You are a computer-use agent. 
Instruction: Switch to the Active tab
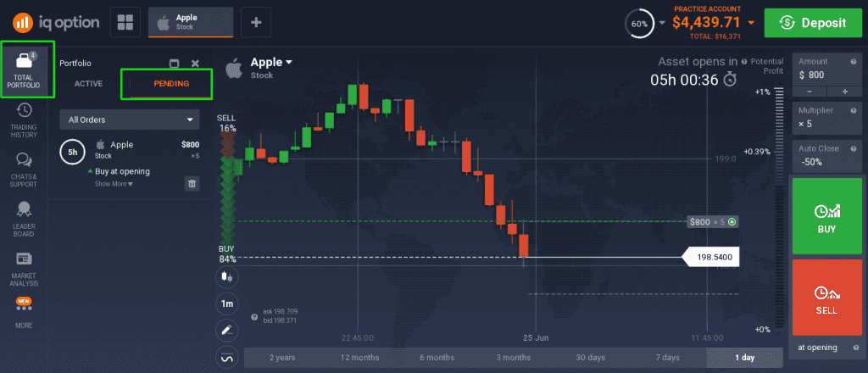[88, 84]
